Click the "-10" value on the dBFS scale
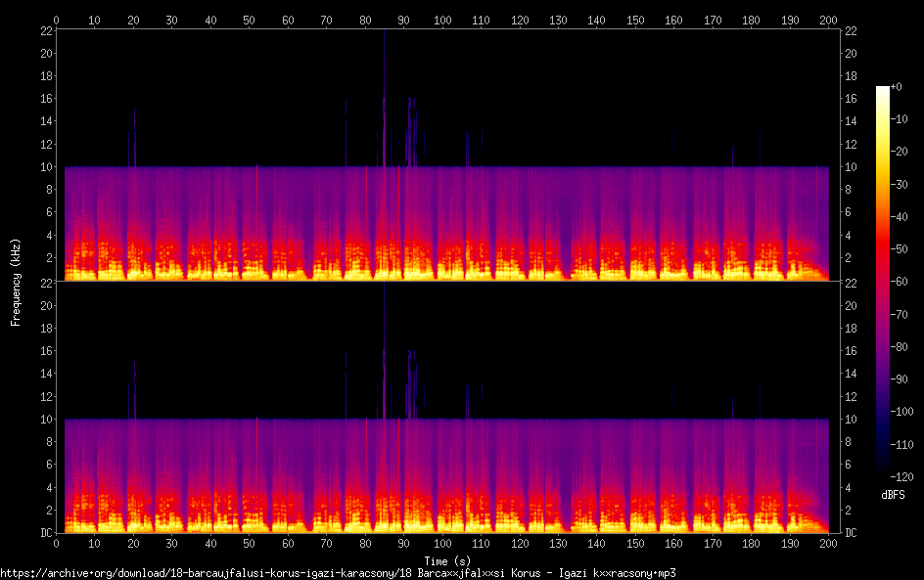Screen dimensions: 924x580 point(899,119)
